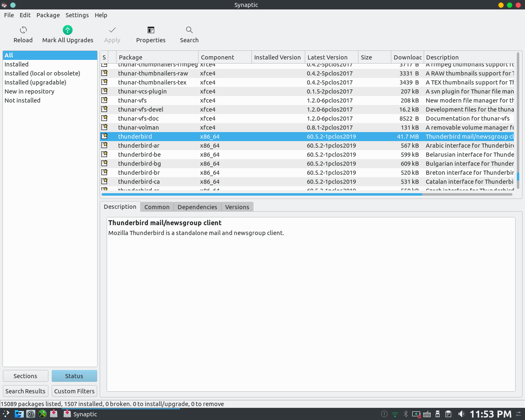Click the Status filter button
The width and height of the screenshot is (525, 420).
click(x=74, y=376)
